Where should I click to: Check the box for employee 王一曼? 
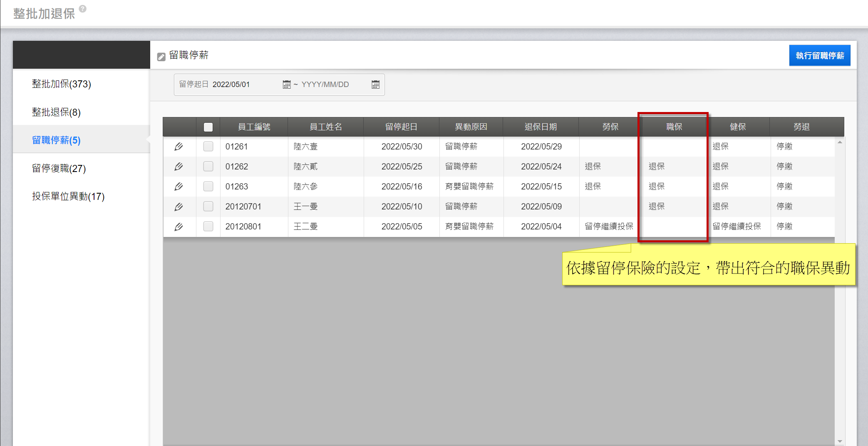coord(208,207)
